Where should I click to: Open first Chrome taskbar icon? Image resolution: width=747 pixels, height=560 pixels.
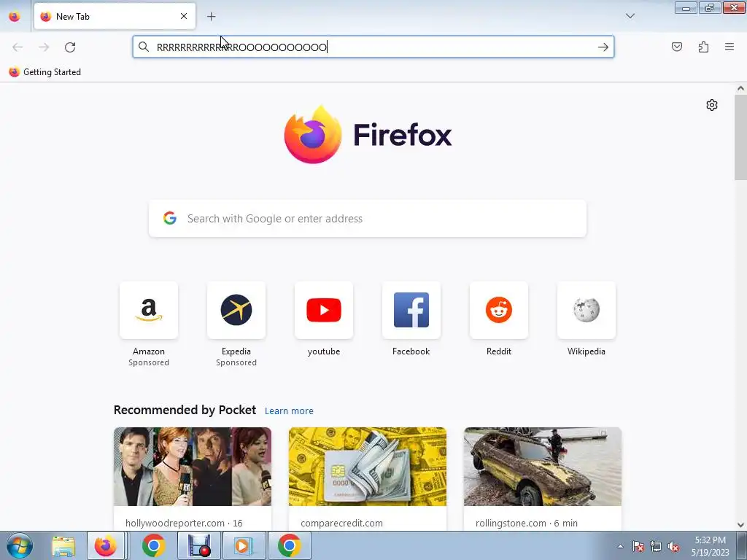153,546
